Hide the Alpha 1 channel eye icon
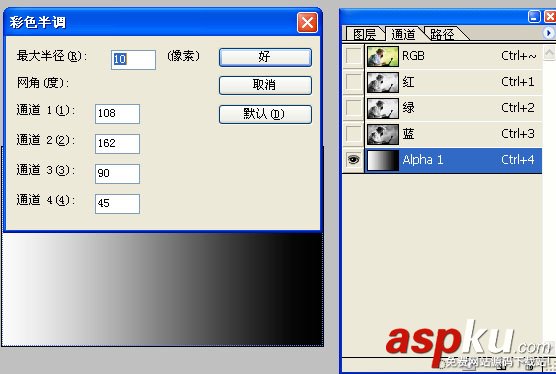This screenshot has height=374, width=556. click(x=354, y=160)
